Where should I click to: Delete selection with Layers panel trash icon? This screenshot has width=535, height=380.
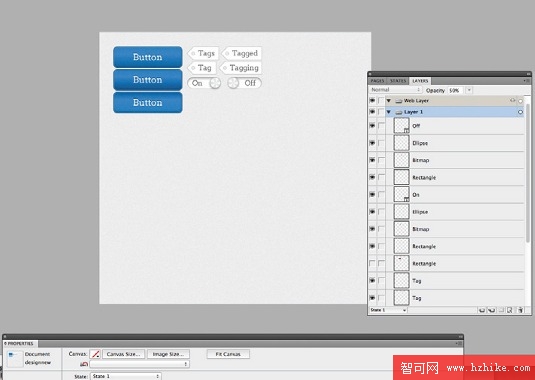(520, 310)
